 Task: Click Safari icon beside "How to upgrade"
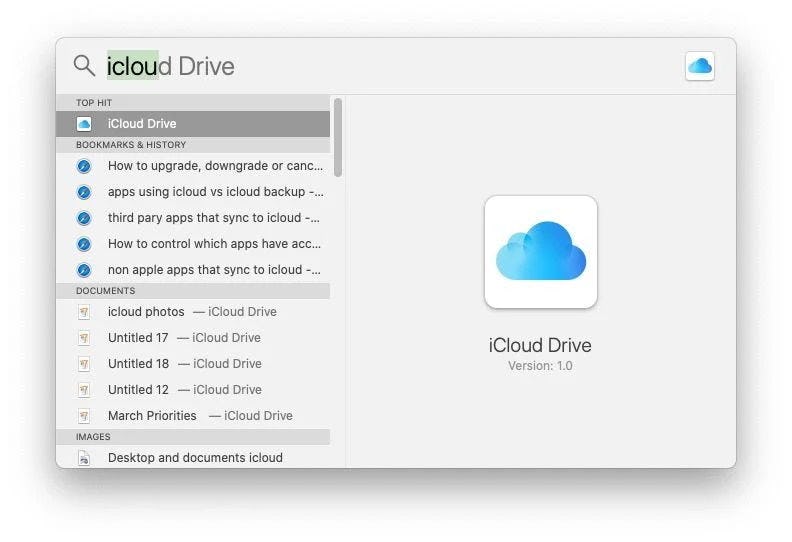[x=84, y=166]
